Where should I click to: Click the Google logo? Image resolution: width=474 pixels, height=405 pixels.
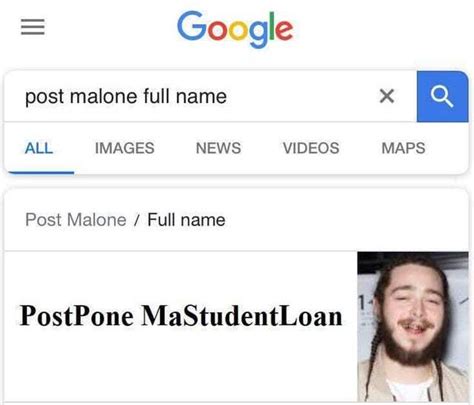235,29
